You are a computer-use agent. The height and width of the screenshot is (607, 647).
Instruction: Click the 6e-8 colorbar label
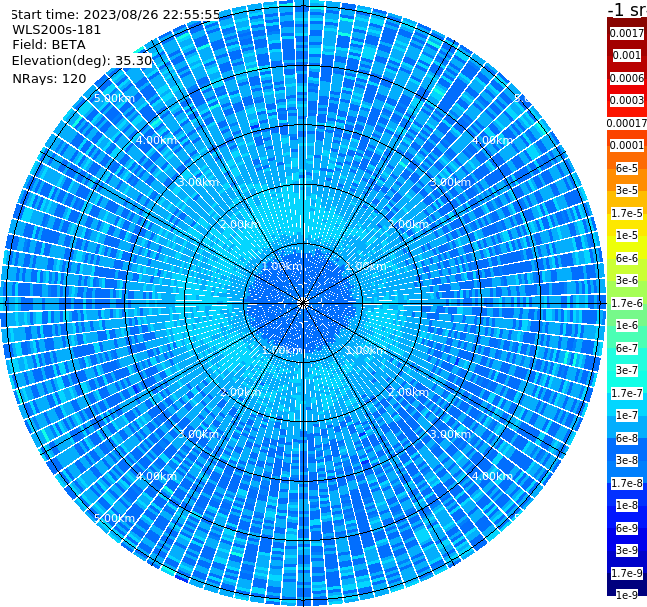pyautogui.click(x=627, y=438)
